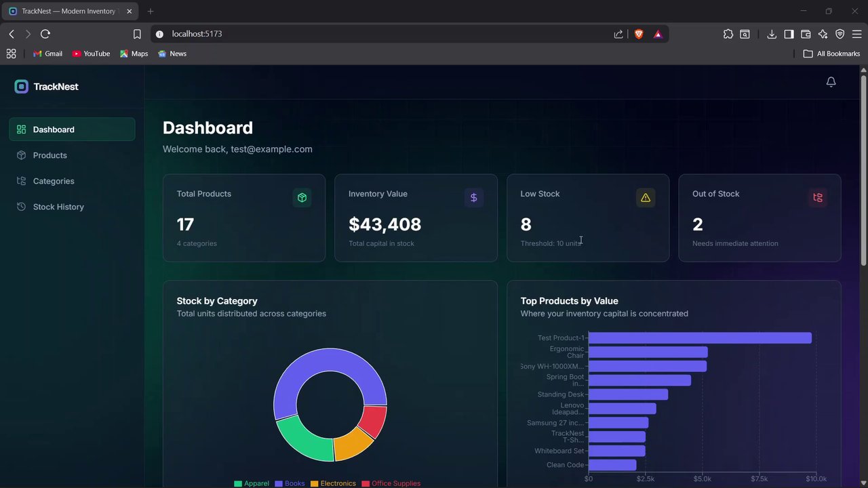Click the Brave shields lion icon
Screen dimensions: 868x488
[639, 34]
